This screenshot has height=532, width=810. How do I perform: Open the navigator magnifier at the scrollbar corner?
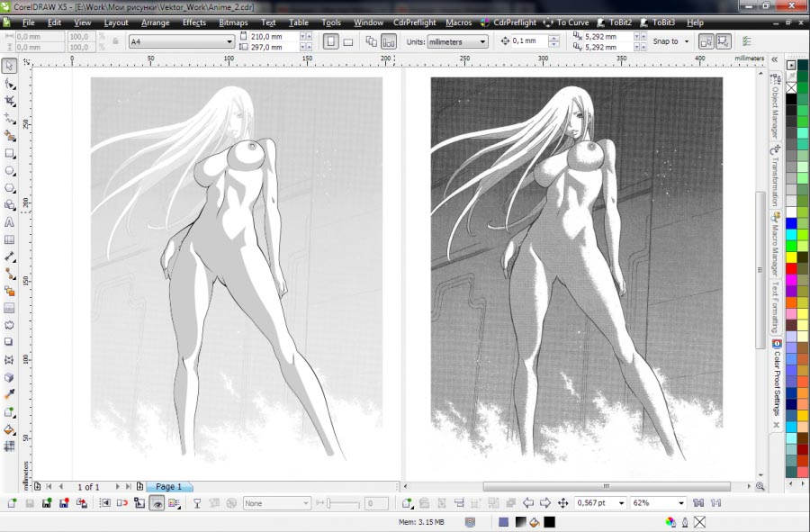(760, 486)
